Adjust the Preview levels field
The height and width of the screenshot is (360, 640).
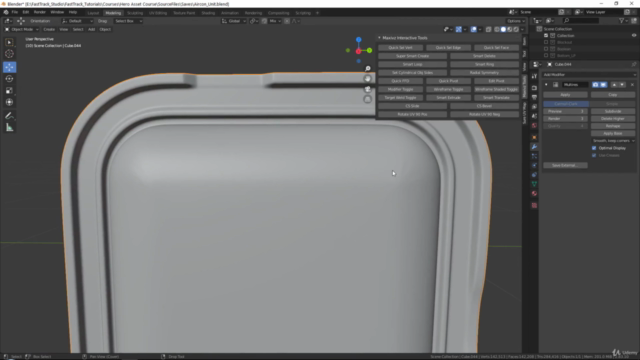coord(565,111)
